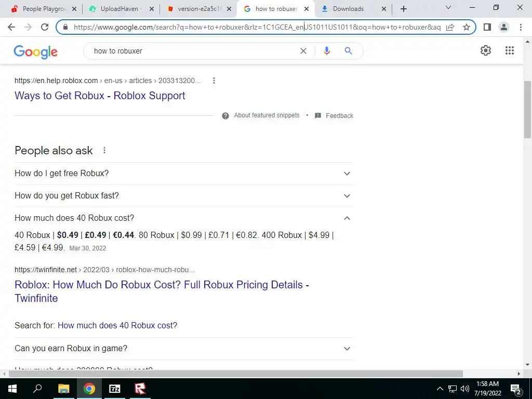Click the Feedback flag icon

[318, 116]
